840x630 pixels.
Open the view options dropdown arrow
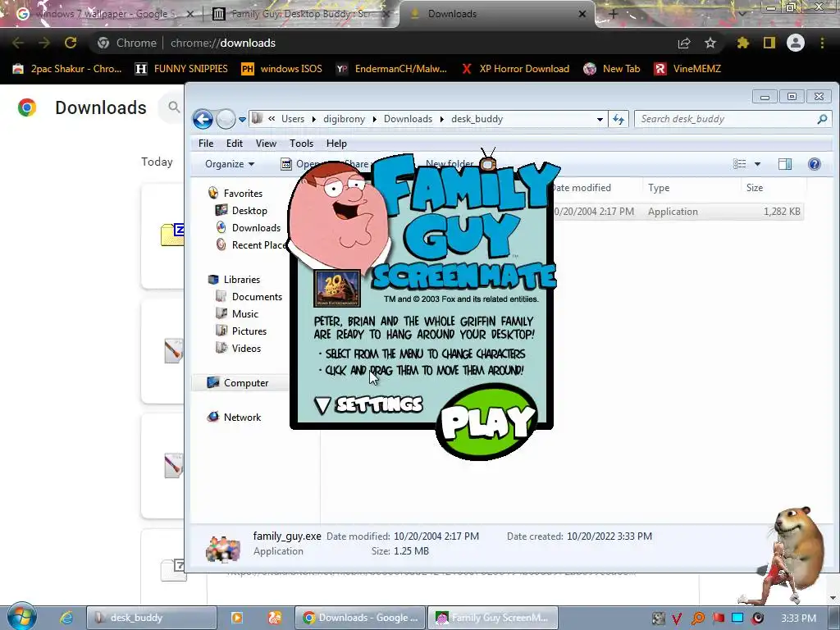pyautogui.click(x=757, y=164)
